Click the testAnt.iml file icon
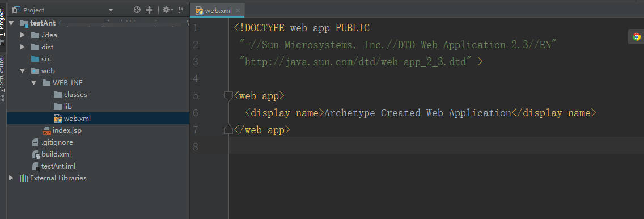 [x=35, y=166]
